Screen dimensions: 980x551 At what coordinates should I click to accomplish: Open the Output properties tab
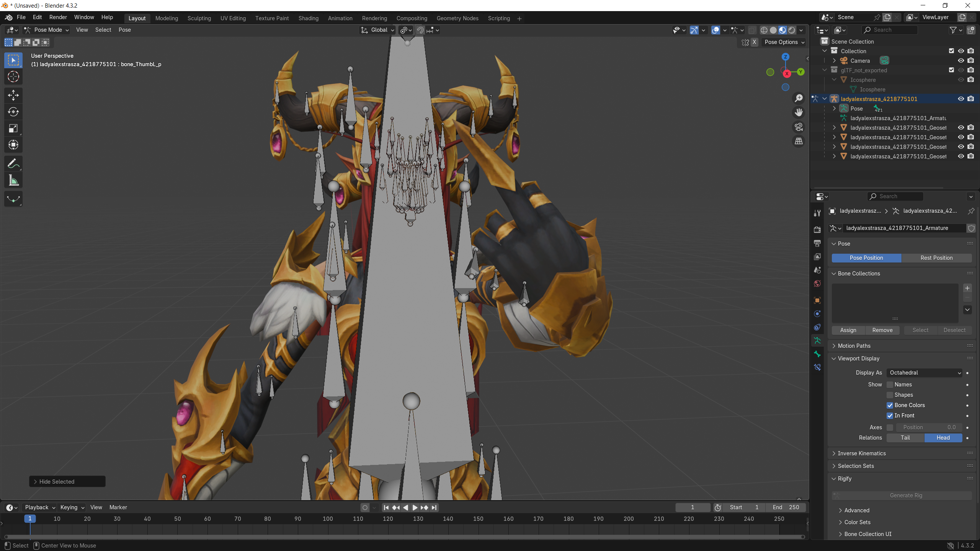817,243
